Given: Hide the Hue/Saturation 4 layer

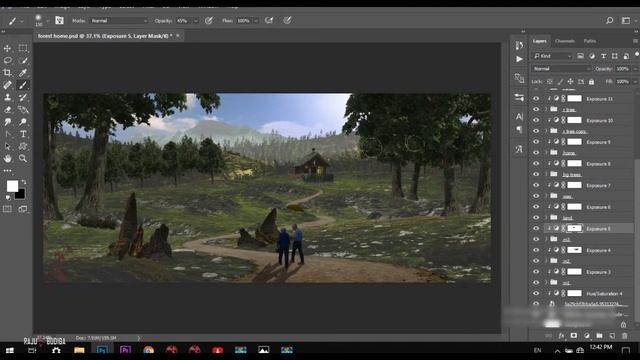Looking at the screenshot, I should (536, 293).
